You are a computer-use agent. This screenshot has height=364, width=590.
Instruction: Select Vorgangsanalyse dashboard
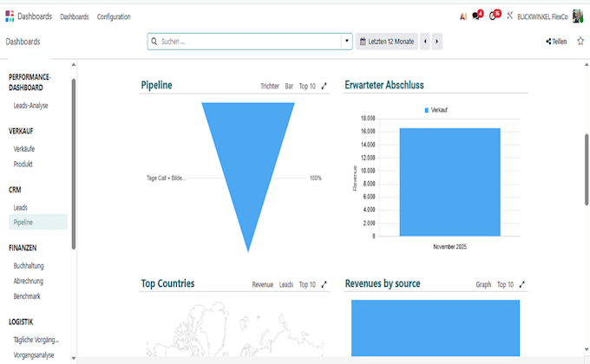click(34, 355)
